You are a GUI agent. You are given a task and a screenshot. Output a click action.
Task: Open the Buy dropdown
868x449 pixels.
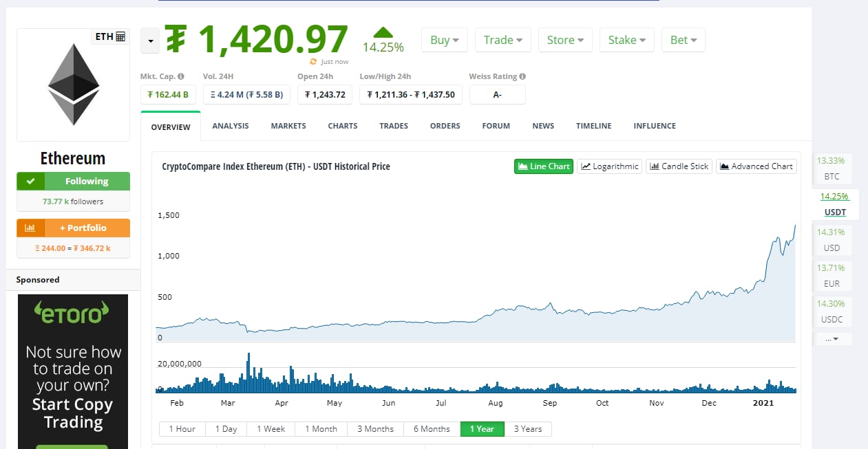[445, 40]
